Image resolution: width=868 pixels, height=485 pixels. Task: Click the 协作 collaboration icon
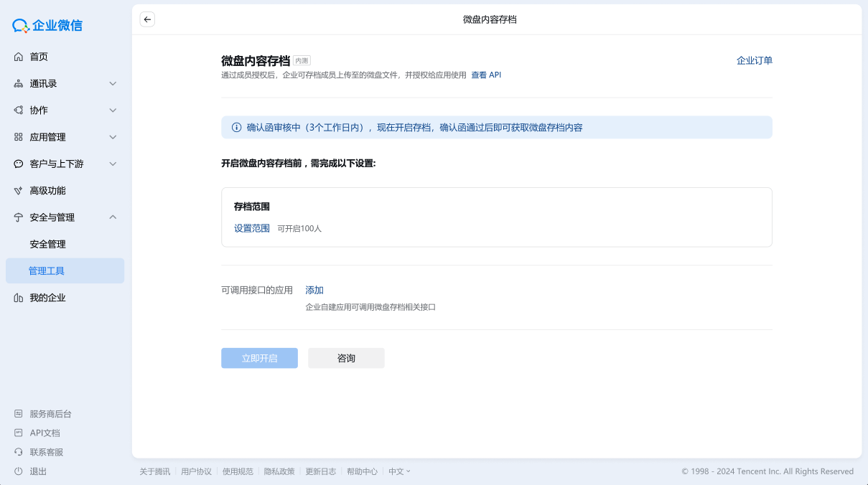pyautogui.click(x=18, y=110)
